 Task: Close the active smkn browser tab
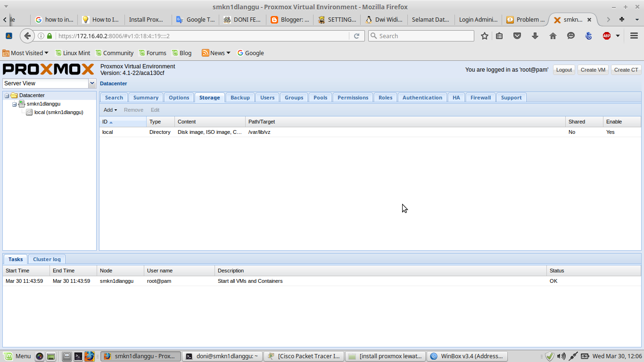tap(589, 20)
